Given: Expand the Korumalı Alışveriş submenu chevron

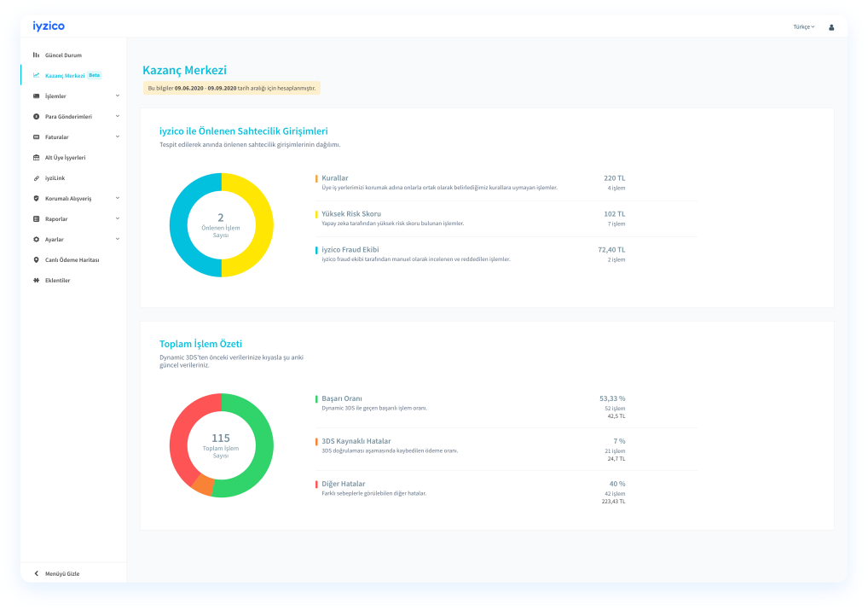Looking at the screenshot, I should pos(118,198).
